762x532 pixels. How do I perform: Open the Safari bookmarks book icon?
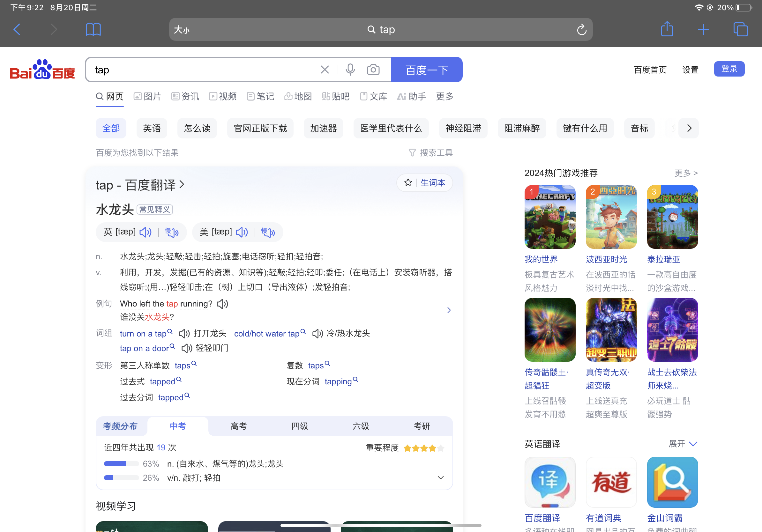point(93,30)
